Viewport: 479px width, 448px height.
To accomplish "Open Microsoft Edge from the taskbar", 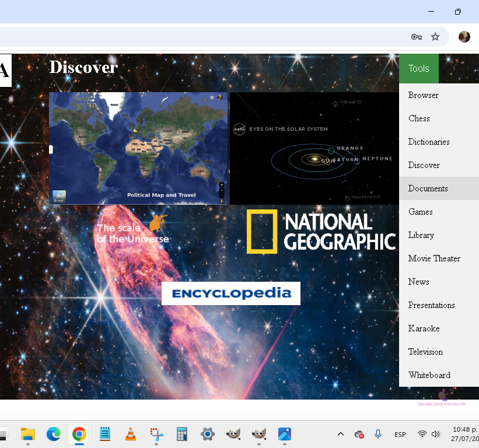I will point(54,434).
